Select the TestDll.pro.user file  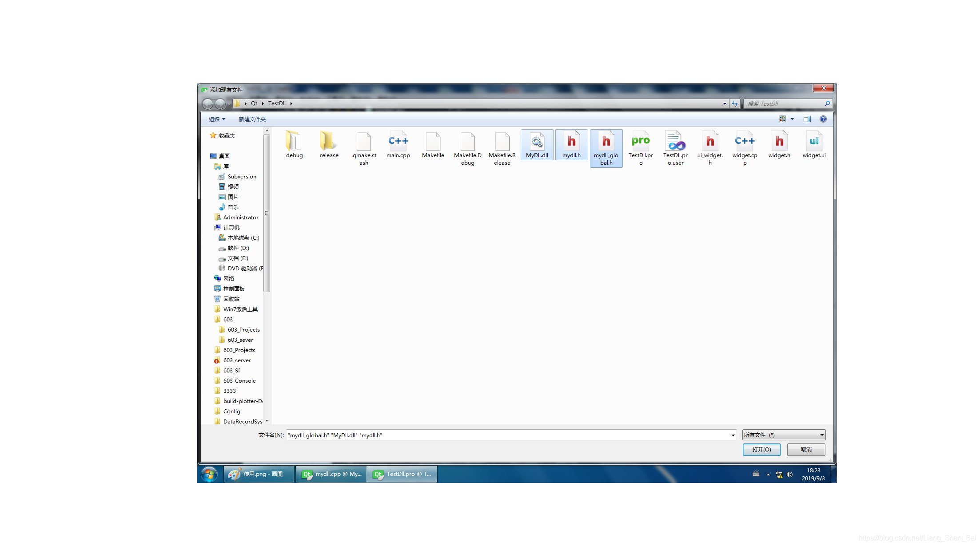675,148
